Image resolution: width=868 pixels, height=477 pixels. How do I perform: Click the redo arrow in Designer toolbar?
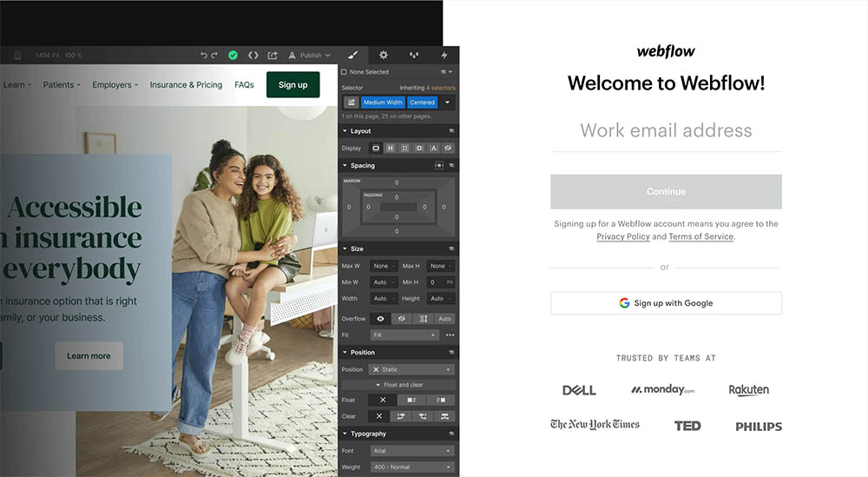214,55
